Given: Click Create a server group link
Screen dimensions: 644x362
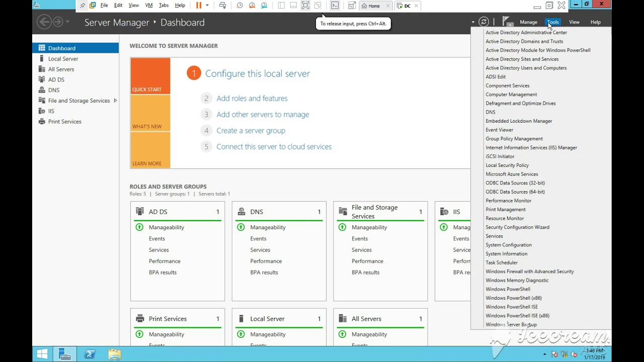Looking at the screenshot, I should pyautogui.click(x=251, y=131).
